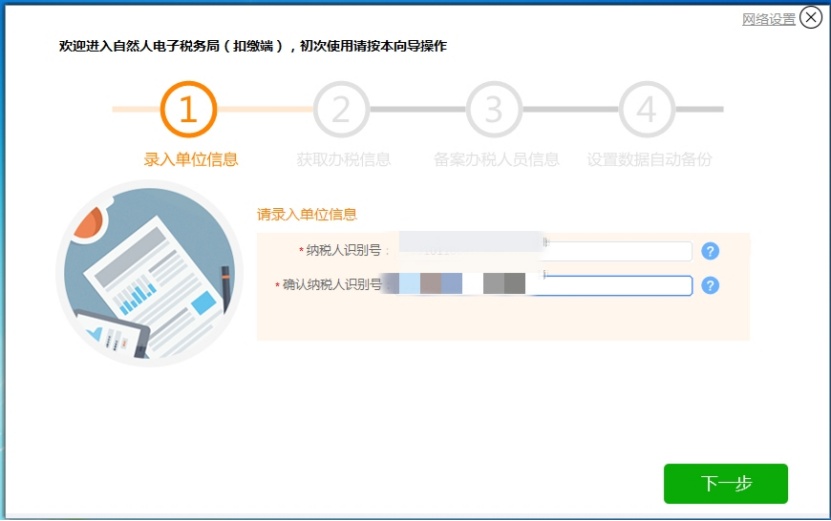Close the wizard with the X button

[811, 18]
